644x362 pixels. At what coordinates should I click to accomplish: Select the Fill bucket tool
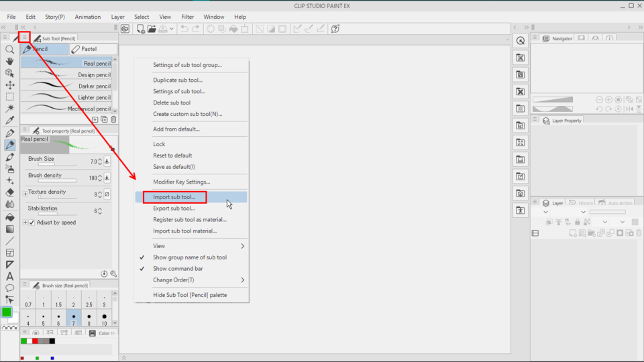pyautogui.click(x=10, y=217)
